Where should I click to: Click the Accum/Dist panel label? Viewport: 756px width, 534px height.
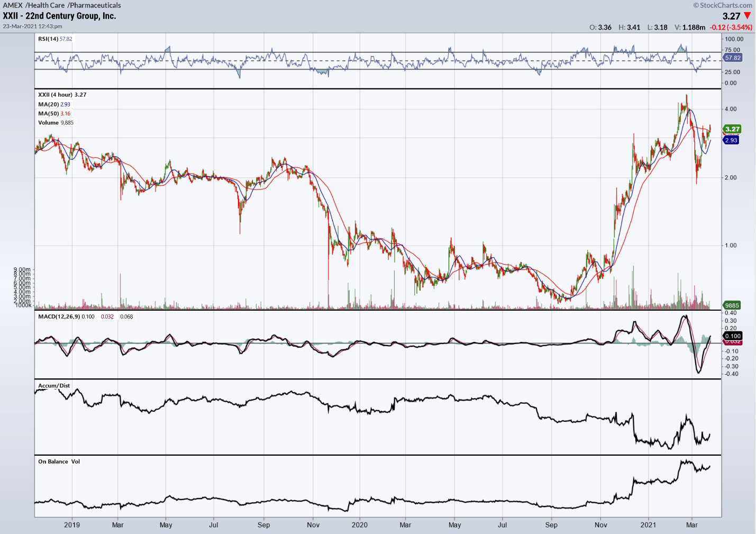click(54, 386)
